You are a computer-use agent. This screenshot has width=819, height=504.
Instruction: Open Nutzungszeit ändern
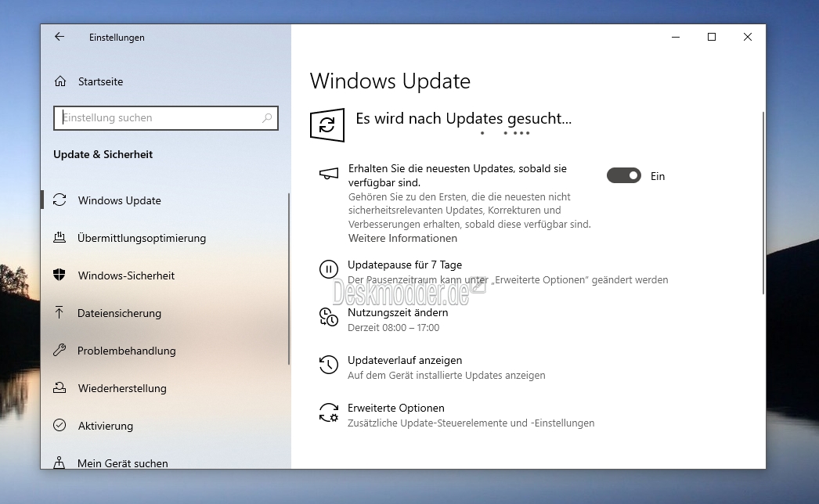point(398,312)
